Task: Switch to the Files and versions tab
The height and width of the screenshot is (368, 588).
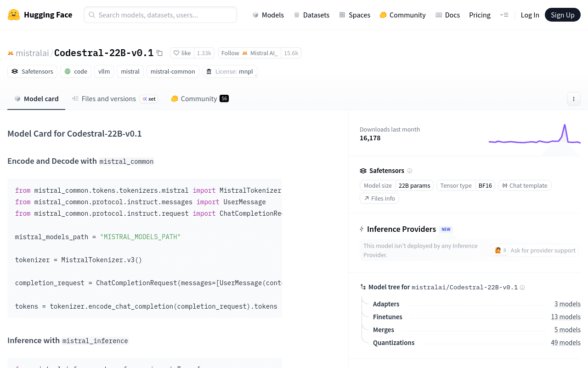Action: coord(115,99)
